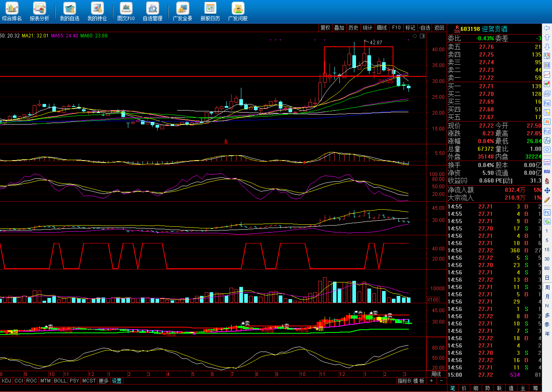Viewport: 552px width, 392px height.
Task: Click the candlestick chart icon in the right sidebar
Action: 547,84
